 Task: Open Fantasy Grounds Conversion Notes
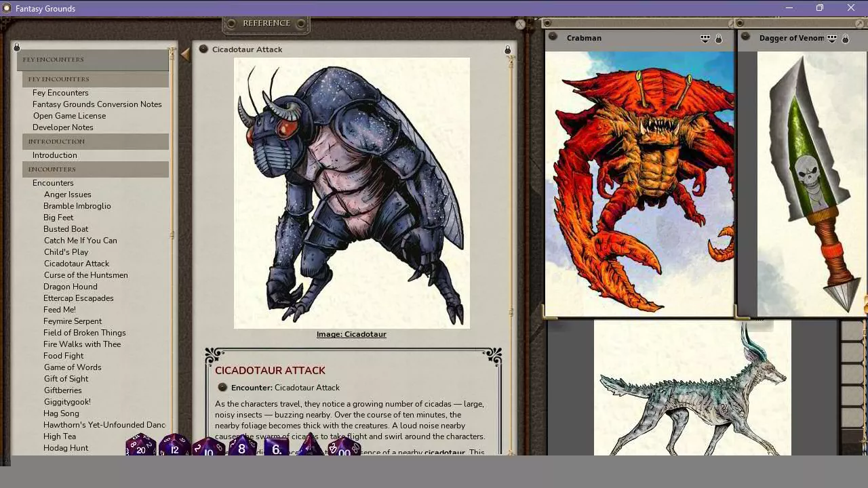(97, 104)
